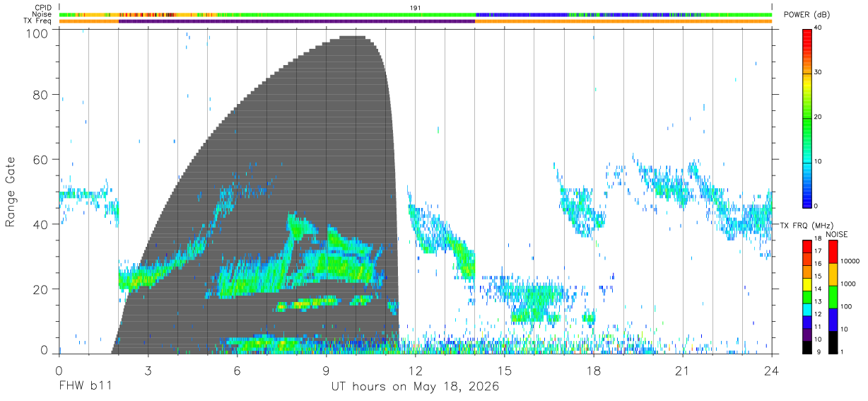Click the 18 tick on UT hours axis
This screenshot has width=868, height=401.
pyautogui.click(x=593, y=371)
